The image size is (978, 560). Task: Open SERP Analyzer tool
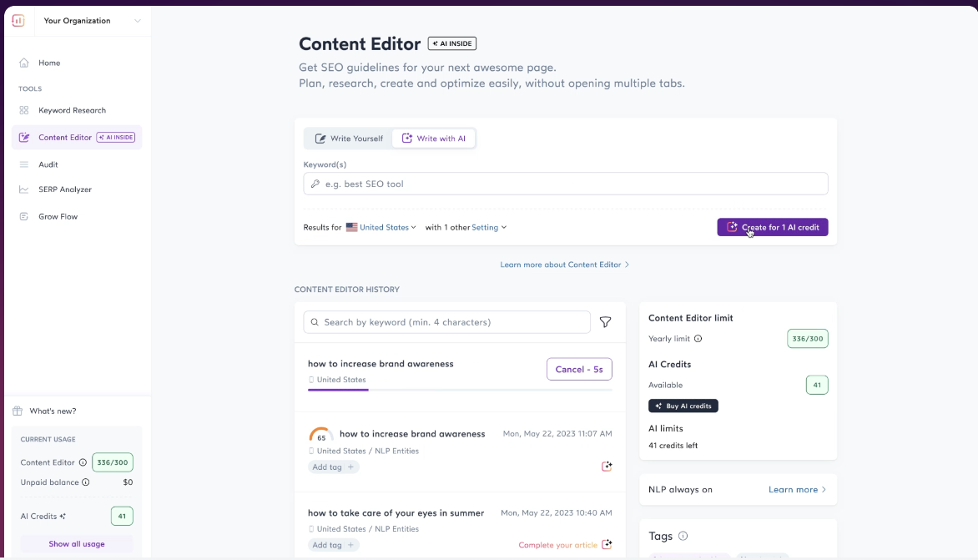coord(65,189)
